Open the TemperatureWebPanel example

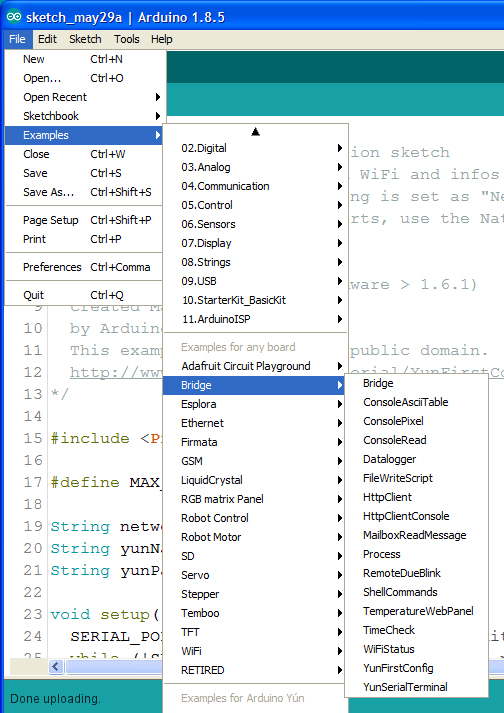[x=416, y=611]
